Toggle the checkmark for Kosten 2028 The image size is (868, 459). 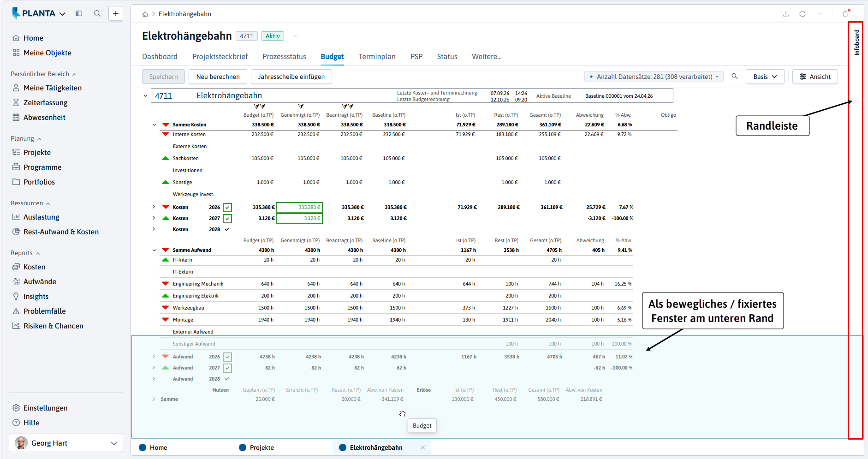point(227,229)
